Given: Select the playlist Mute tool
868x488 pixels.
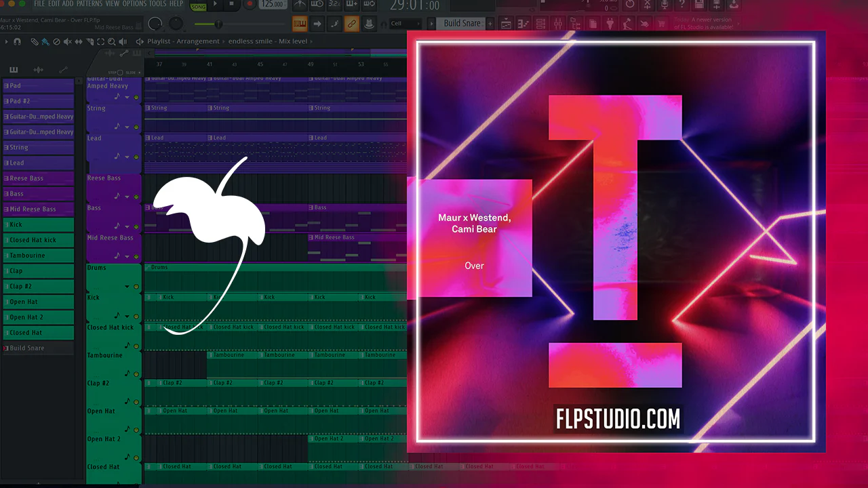Looking at the screenshot, I should coord(67,41).
